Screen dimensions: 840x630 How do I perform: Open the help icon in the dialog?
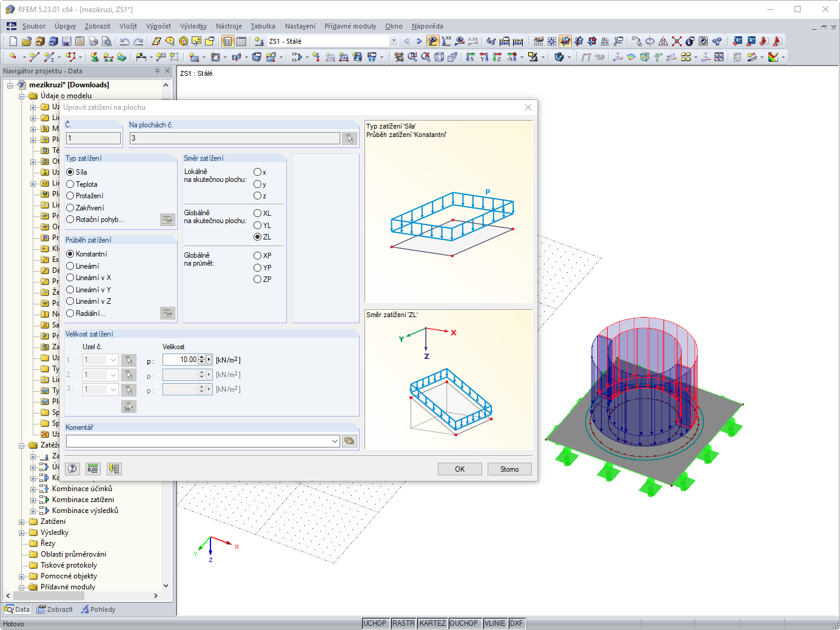click(72, 469)
